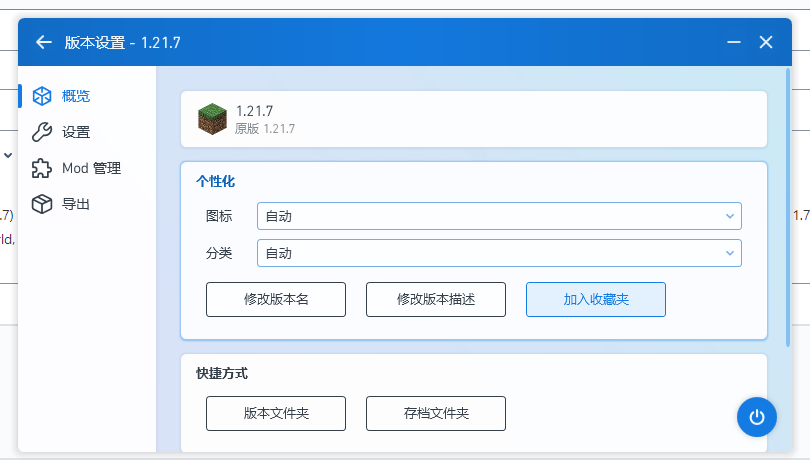810x470 pixels.
Task: Close the 版本设置 window
Action: [x=766, y=42]
